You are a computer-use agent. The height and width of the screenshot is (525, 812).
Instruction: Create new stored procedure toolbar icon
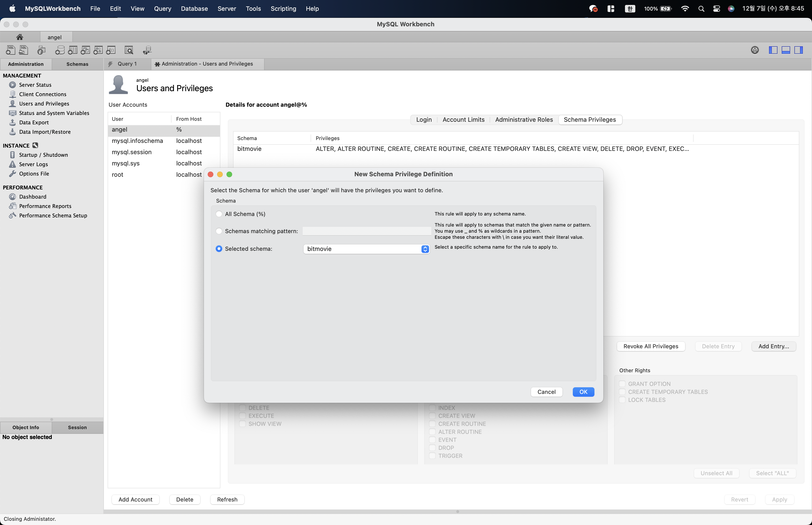tap(98, 50)
